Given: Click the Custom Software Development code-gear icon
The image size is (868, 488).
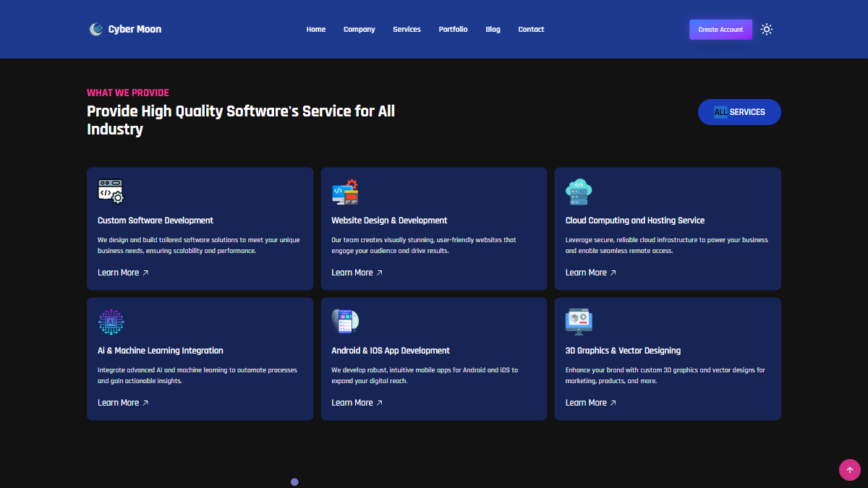Looking at the screenshot, I should click(x=111, y=192).
